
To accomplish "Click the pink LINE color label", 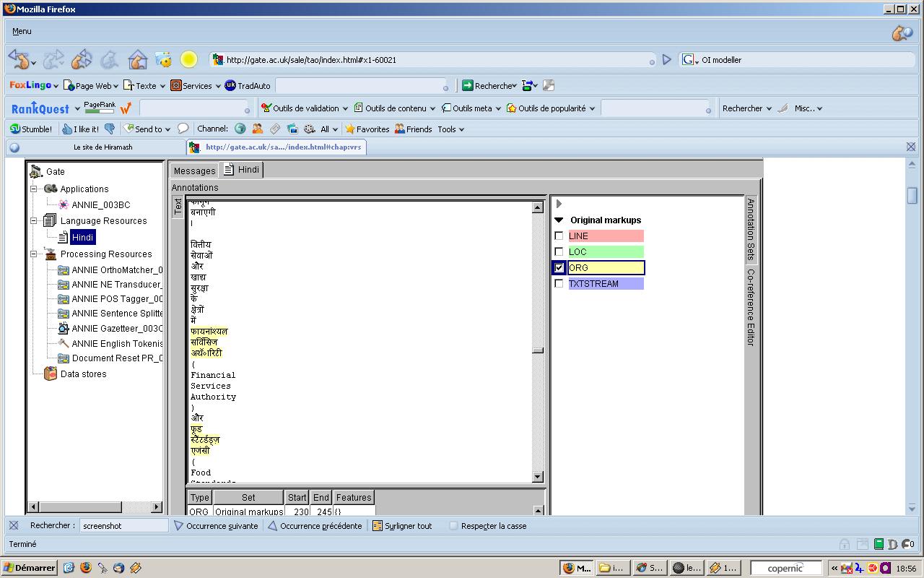I will (606, 236).
